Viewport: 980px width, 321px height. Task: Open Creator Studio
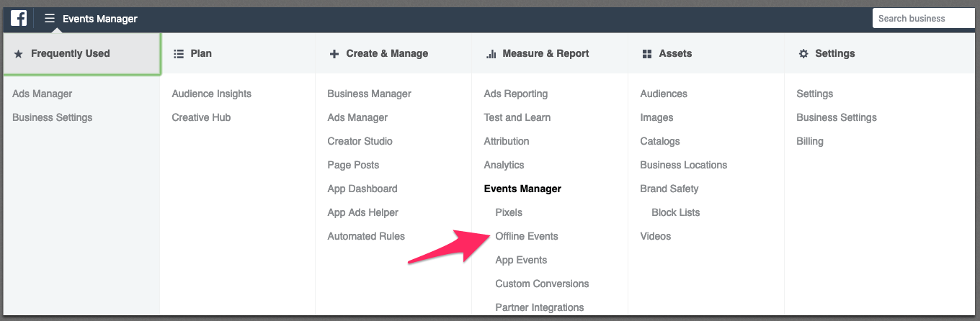[x=360, y=141]
